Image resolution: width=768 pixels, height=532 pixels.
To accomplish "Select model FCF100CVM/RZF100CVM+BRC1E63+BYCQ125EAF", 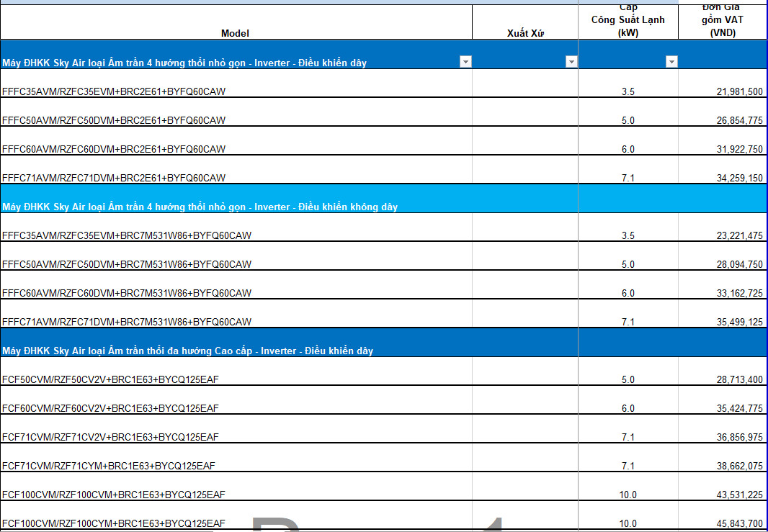I will click(x=114, y=495).
